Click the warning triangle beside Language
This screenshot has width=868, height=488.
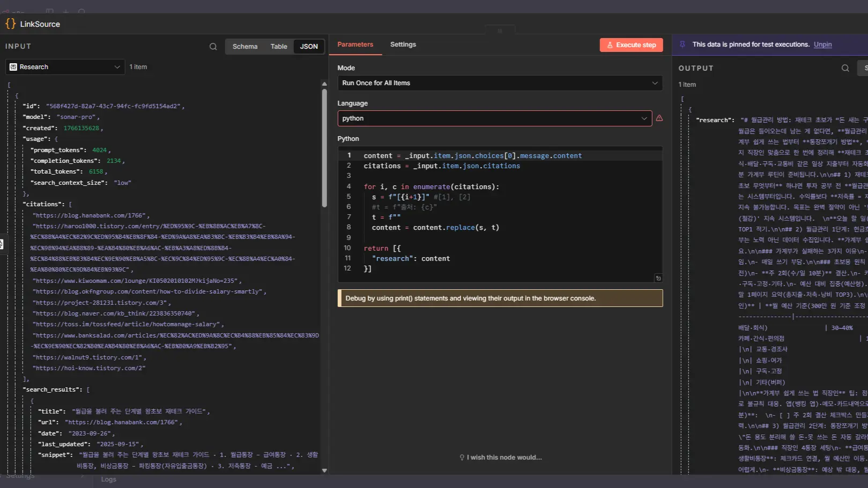(659, 118)
